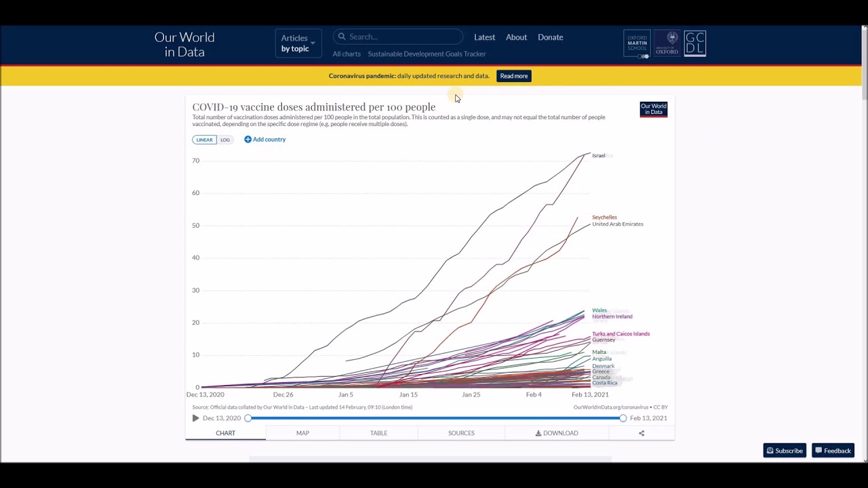Click the GCDL logo
Image resolution: width=868 pixels, height=488 pixels.
tap(694, 43)
